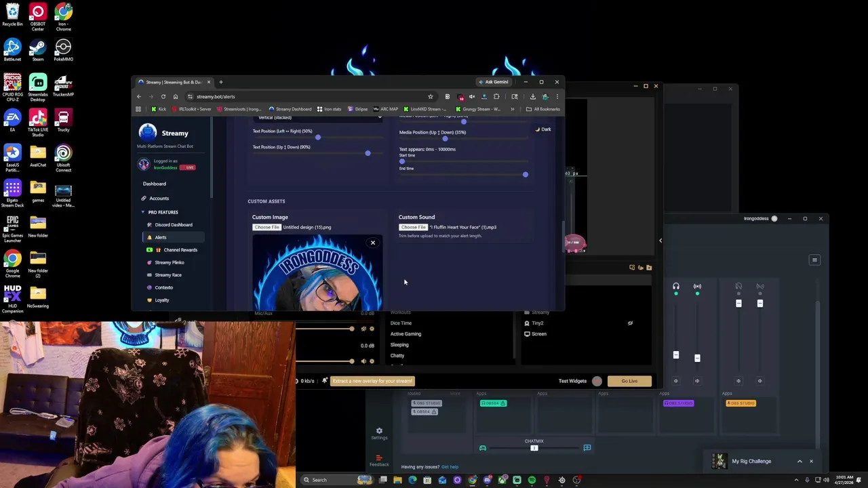Expand the hidden bookmarks chevron

click(x=513, y=109)
